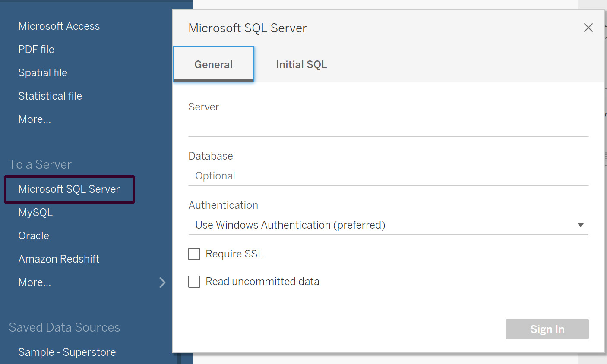The width and height of the screenshot is (607, 364).
Task: Toggle the Read uncommitted data checkbox
Action: pyautogui.click(x=194, y=282)
